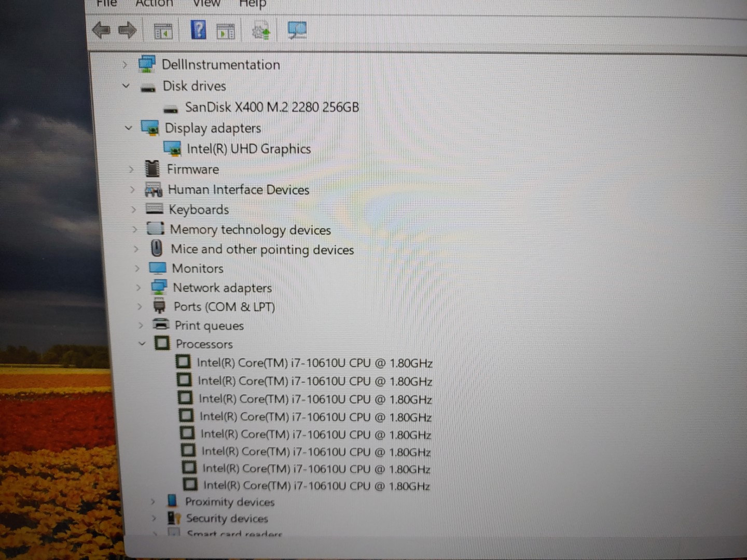Click the Display adapters category icon

[x=150, y=128]
